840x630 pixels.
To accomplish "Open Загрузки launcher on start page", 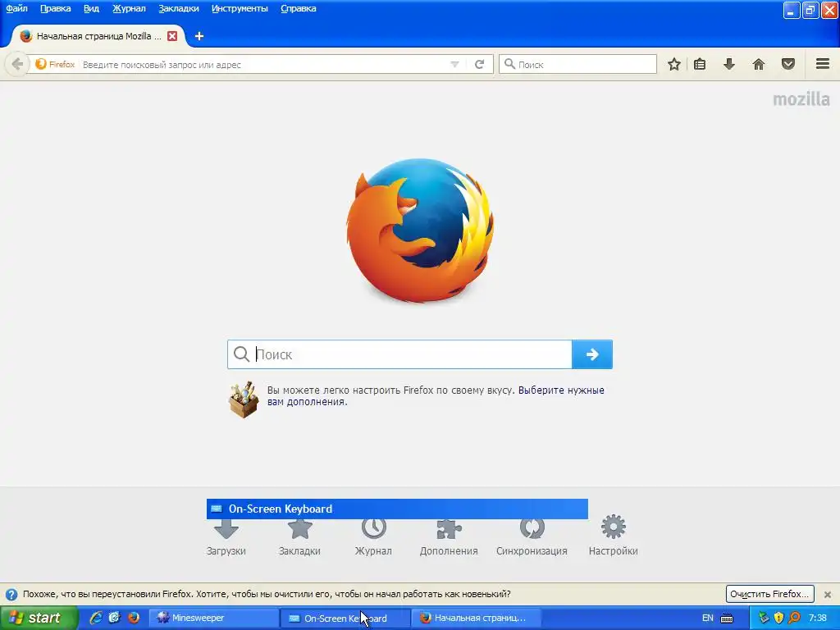I will (226, 537).
